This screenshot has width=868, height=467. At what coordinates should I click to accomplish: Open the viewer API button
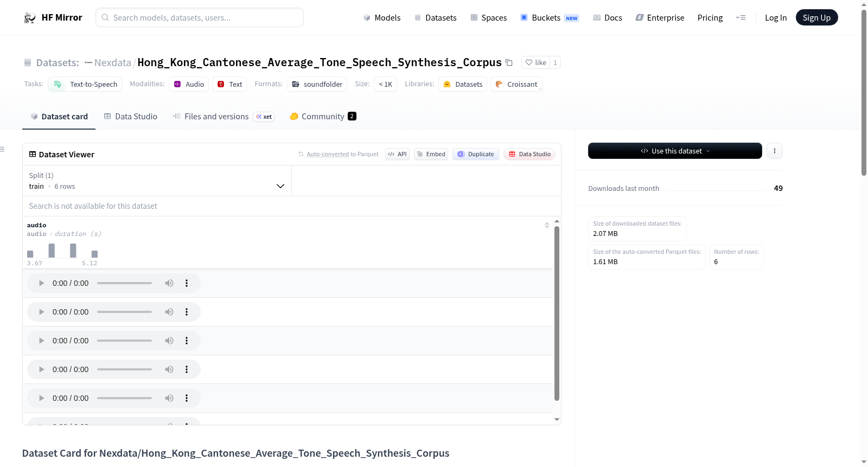[397, 154]
